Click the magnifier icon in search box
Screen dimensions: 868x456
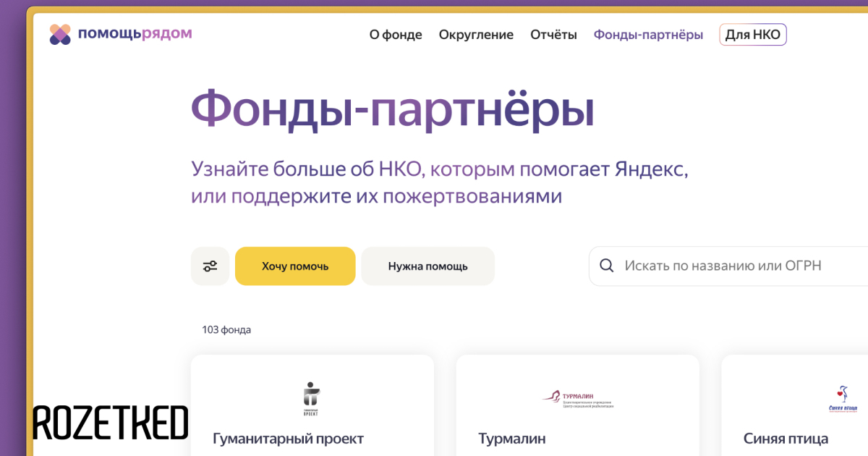[x=607, y=266]
